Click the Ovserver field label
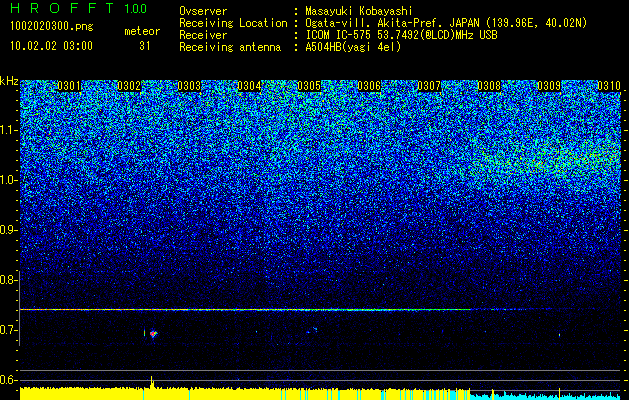 (x=203, y=11)
